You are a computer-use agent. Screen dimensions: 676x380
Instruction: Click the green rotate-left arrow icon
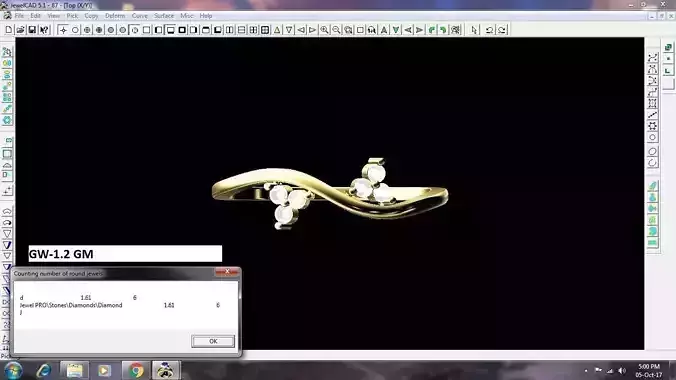point(431,30)
